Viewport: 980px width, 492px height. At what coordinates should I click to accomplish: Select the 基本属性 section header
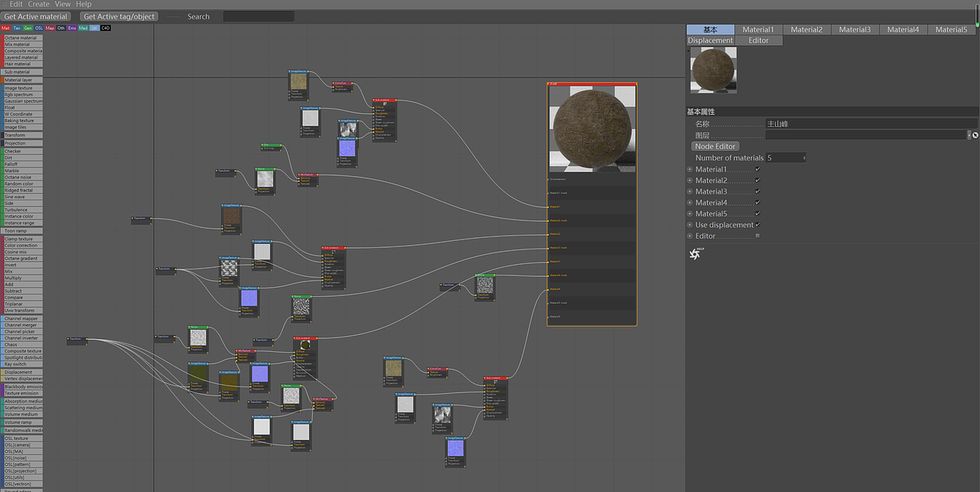[x=832, y=112]
